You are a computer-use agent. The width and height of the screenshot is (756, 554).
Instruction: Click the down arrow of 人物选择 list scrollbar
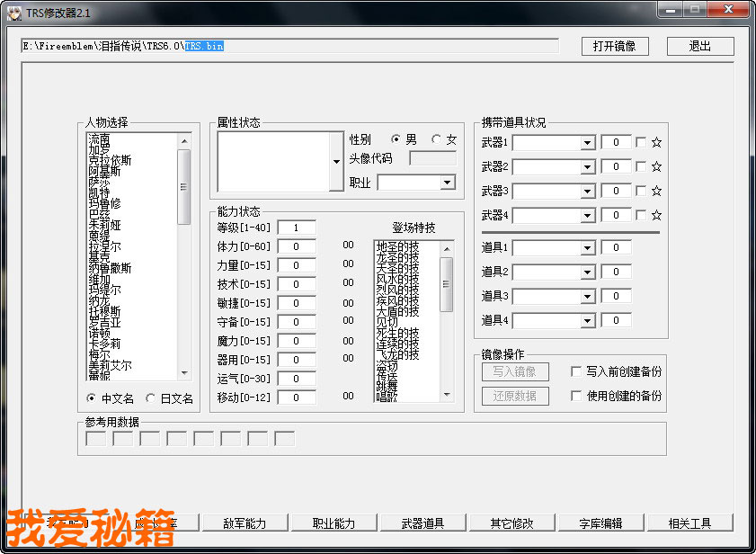pyautogui.click(x=184, y=373)
